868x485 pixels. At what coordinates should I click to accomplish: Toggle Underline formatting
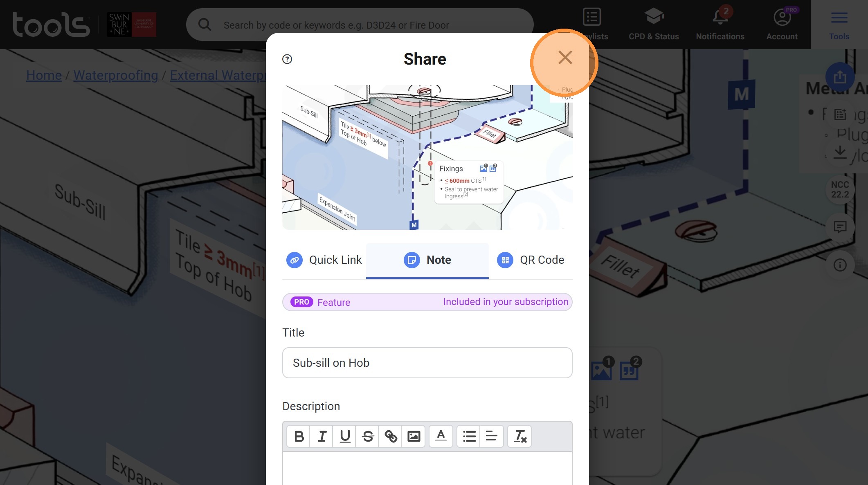pos(345,436)
